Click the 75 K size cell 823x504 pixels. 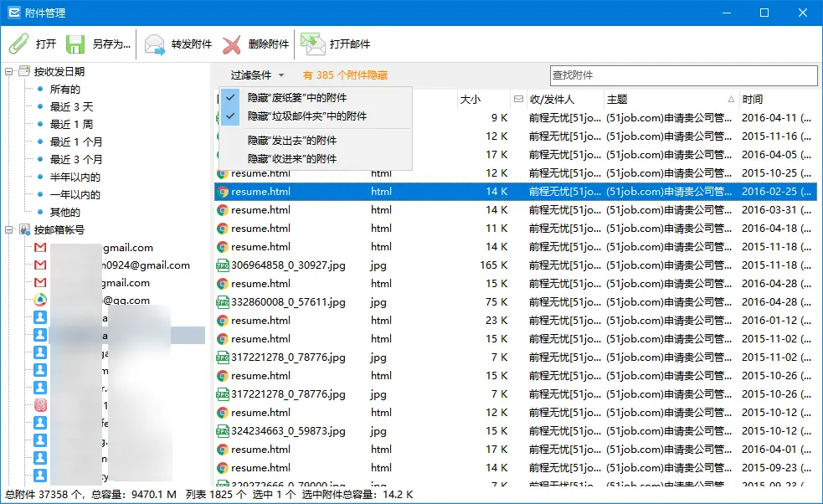click(x=496, y=302)
